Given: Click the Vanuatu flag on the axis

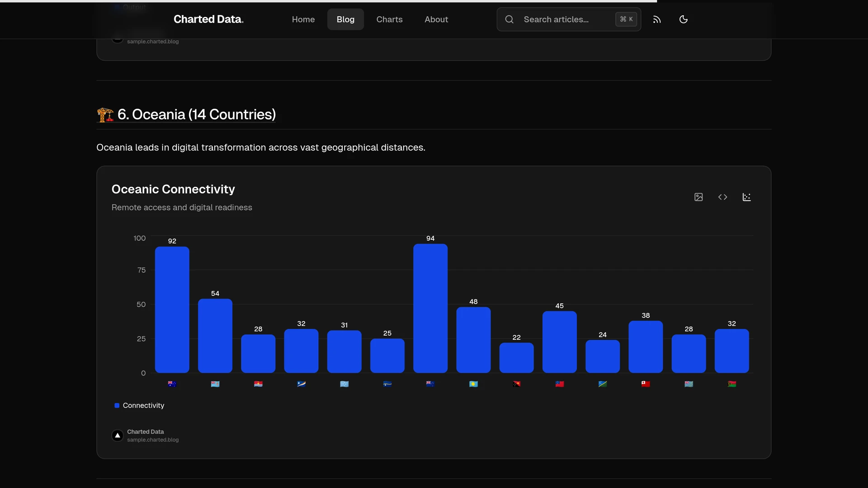Looking at the screenshot, I should point(732,384).
